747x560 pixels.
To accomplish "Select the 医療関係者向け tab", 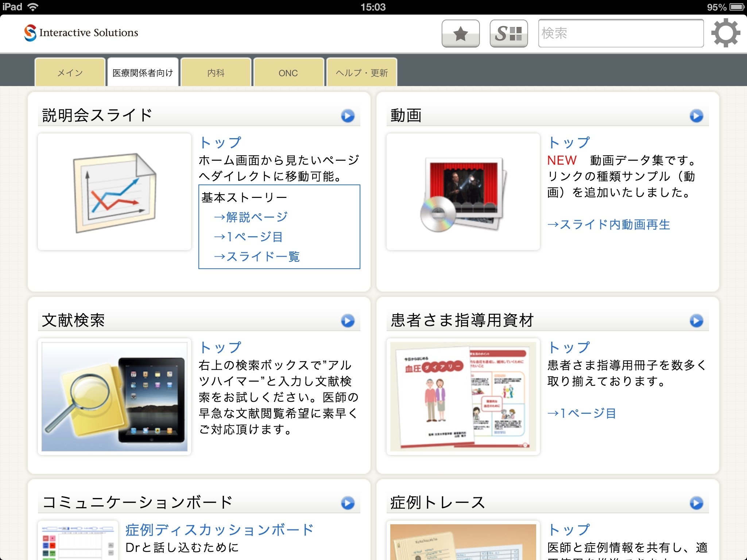I will click(x=143, y=72).
